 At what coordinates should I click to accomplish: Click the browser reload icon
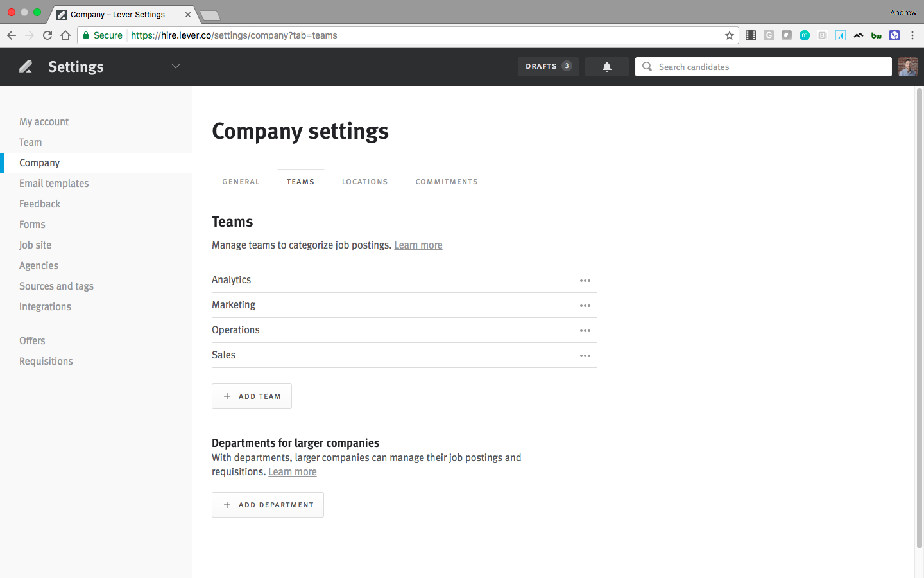pos(47,35)
